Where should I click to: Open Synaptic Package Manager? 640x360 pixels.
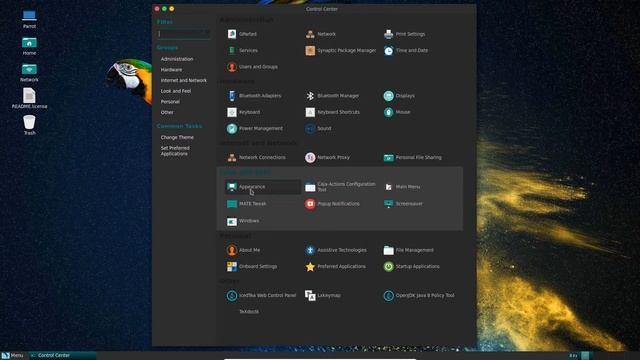tap(340, 50)
